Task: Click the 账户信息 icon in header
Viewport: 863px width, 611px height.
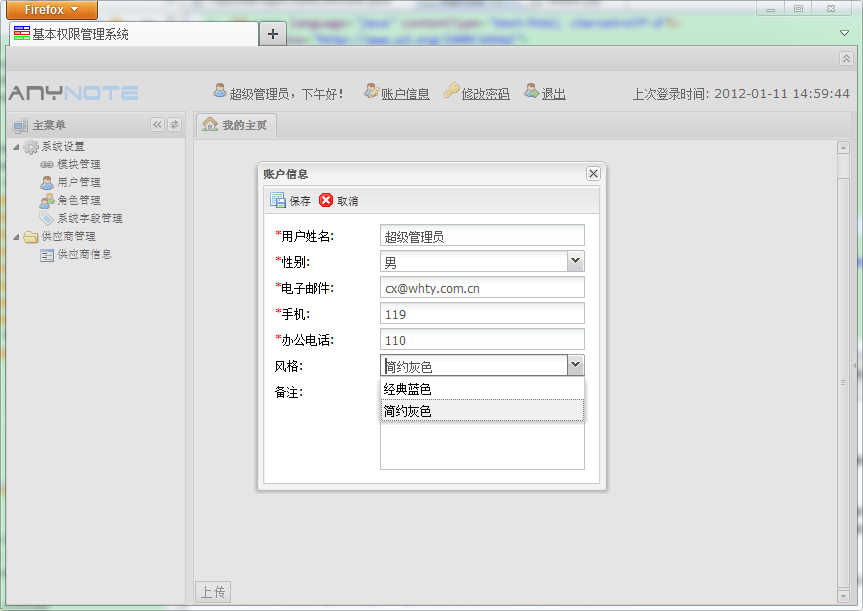Action: 372,91
